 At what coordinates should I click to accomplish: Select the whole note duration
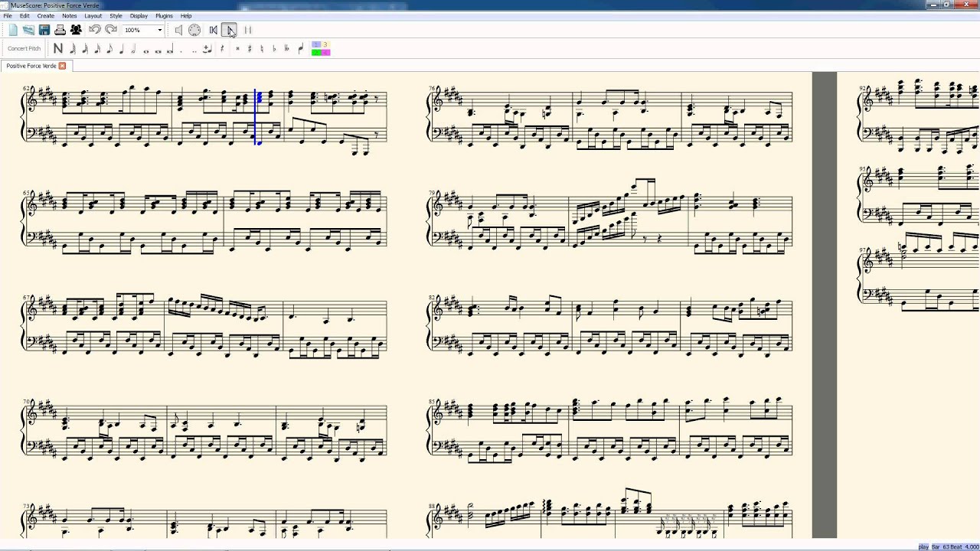click(145, 51)
